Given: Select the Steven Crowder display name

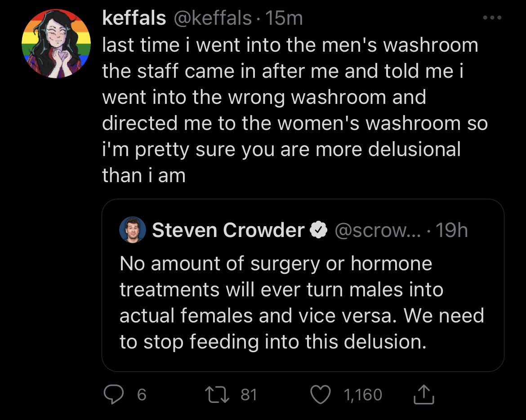Looking at the screenshot, I should coord(228,230).
